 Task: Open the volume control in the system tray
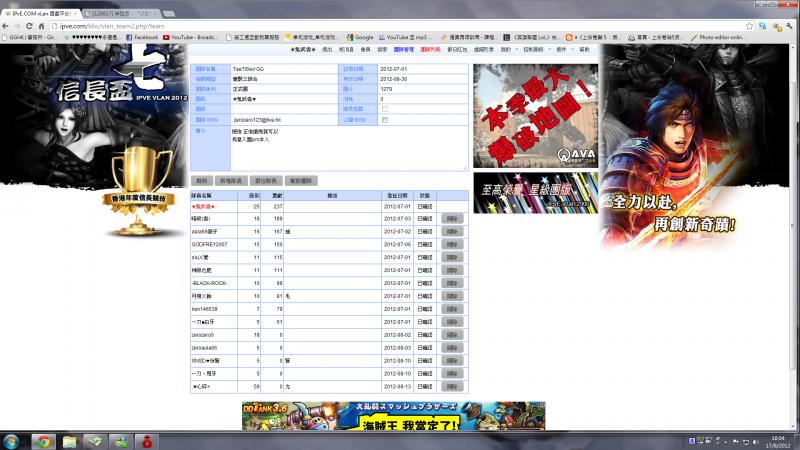point(755,441)
